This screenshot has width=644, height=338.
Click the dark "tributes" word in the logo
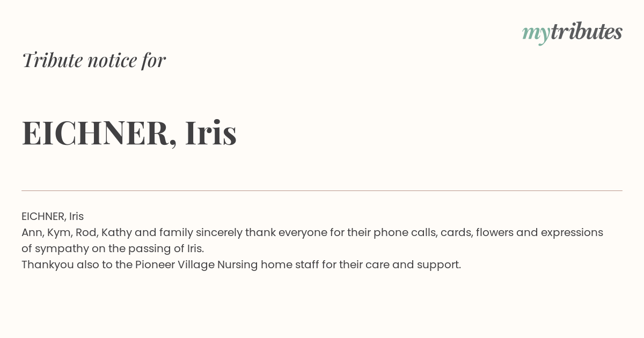click(586, 32)
